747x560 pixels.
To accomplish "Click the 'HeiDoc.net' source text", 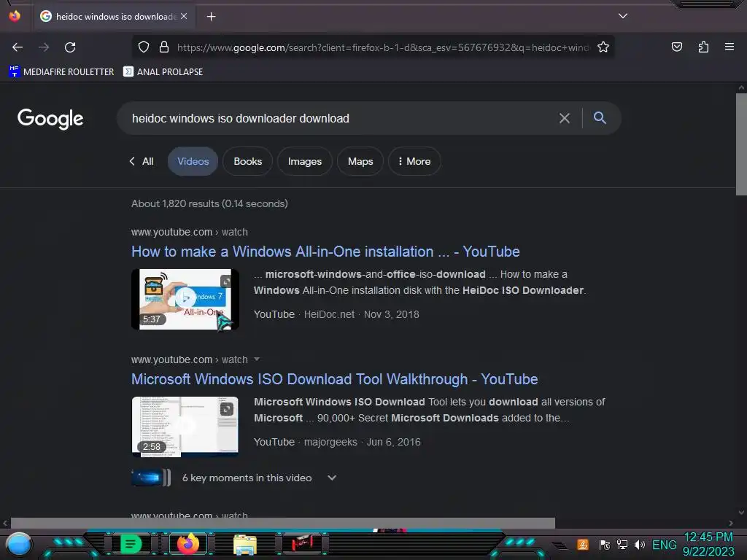I will (329, 314).
